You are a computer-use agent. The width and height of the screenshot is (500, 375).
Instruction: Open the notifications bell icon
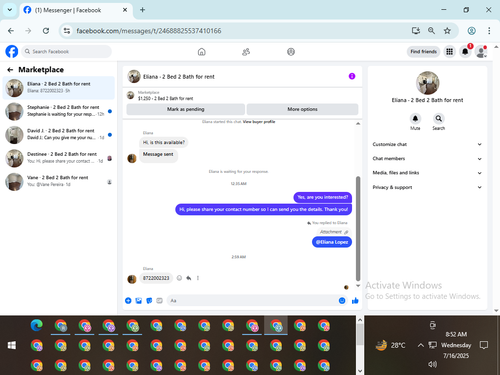click(465, 52)
